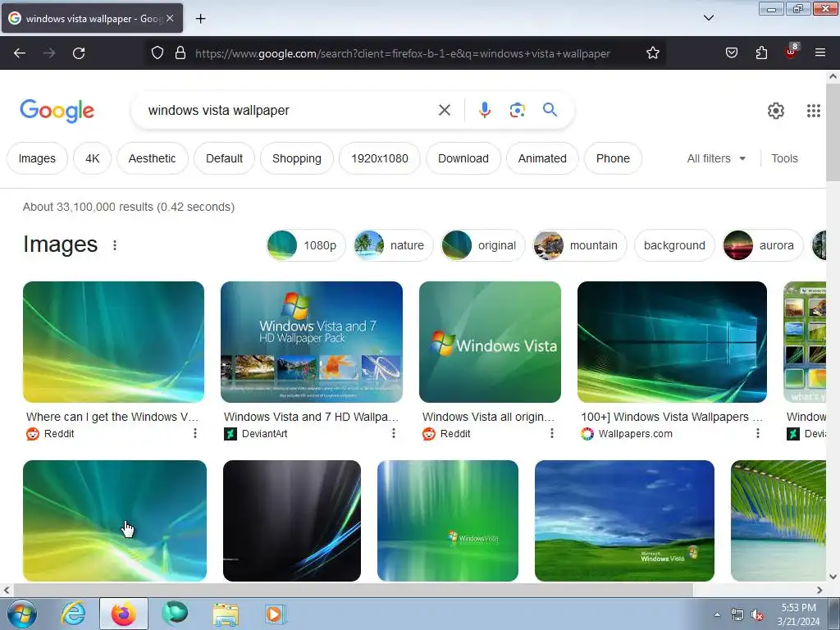The image size is (840, 630).
Task: Open the green Windows Vista logo image
Action: pyautogui.click(x=490, y=342)
